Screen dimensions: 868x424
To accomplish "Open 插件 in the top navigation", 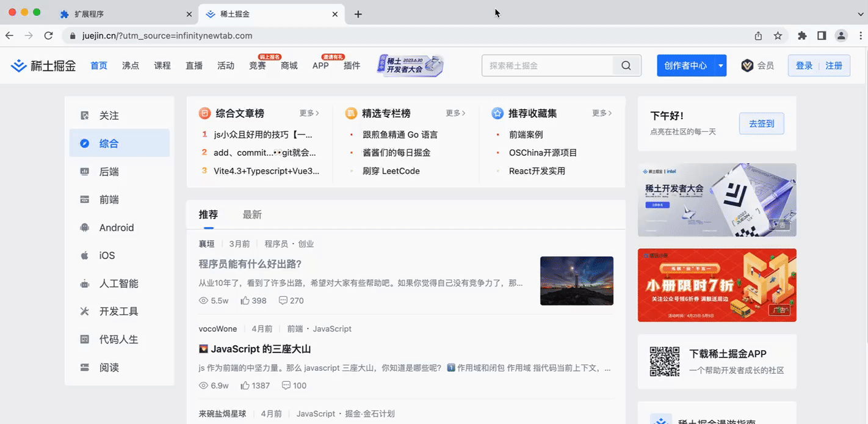I will (352, 65).
